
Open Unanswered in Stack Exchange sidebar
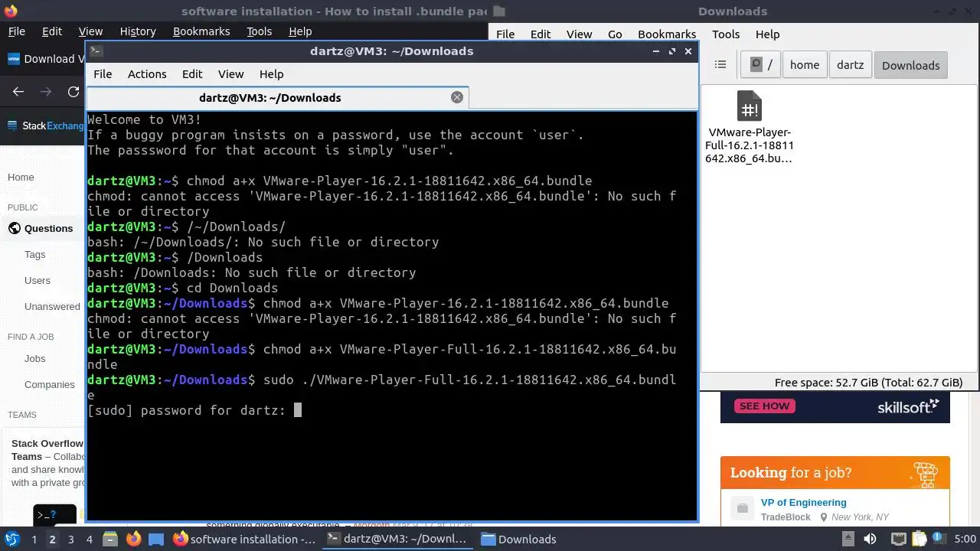point(52,306)
